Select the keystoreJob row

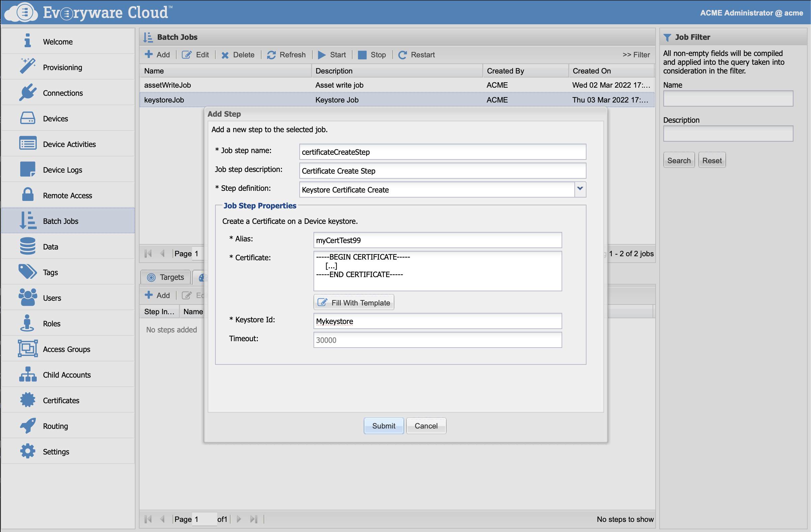[397, 99]
